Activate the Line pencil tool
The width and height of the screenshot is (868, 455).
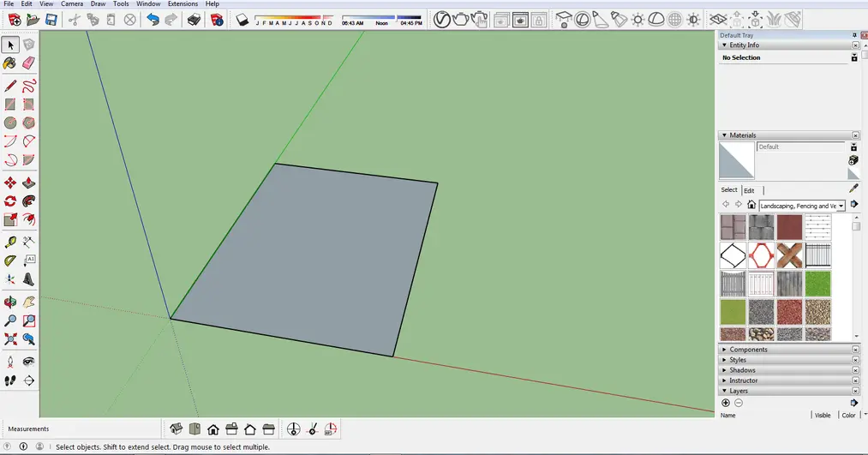[10, 86]
